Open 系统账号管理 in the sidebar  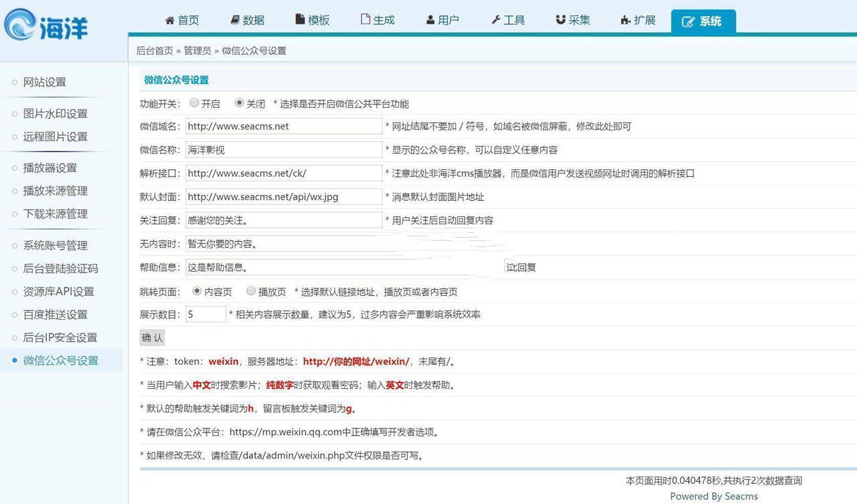56,246
